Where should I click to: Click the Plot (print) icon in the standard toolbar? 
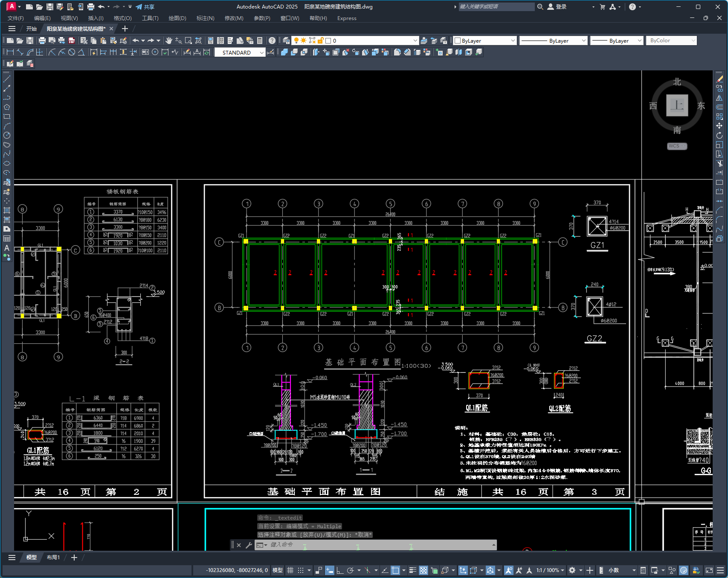(42, 41)
